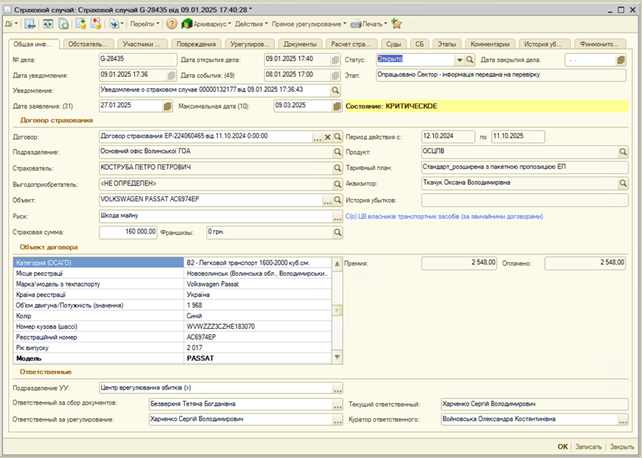Open the Дії menu in toolbar

(11, 24)
